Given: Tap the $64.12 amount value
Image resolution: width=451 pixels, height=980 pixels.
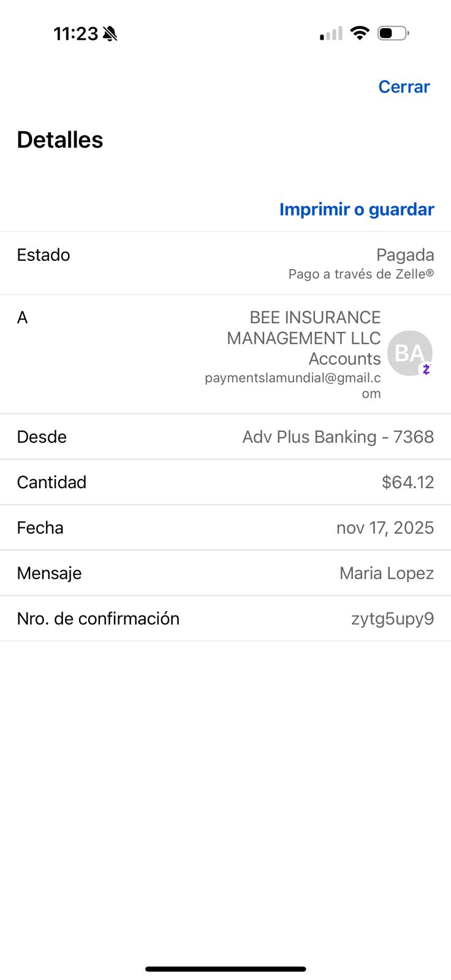Looking at the screenshot, I should [407, 483].
